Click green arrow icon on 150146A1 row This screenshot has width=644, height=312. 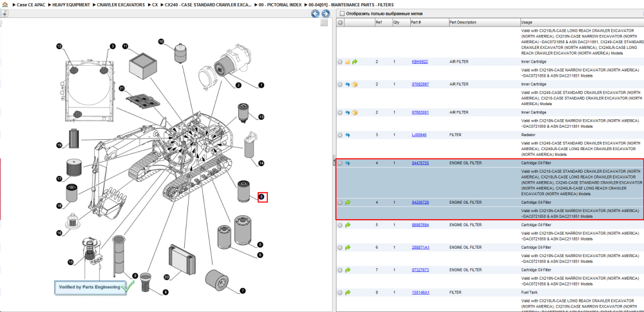coord(348,293)
